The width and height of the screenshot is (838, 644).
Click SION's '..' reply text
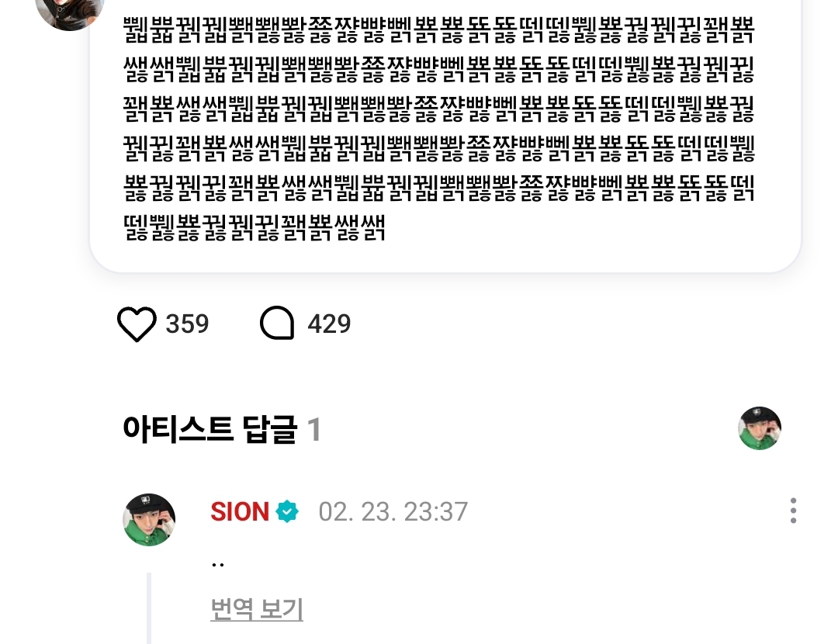tap(217, 564)
